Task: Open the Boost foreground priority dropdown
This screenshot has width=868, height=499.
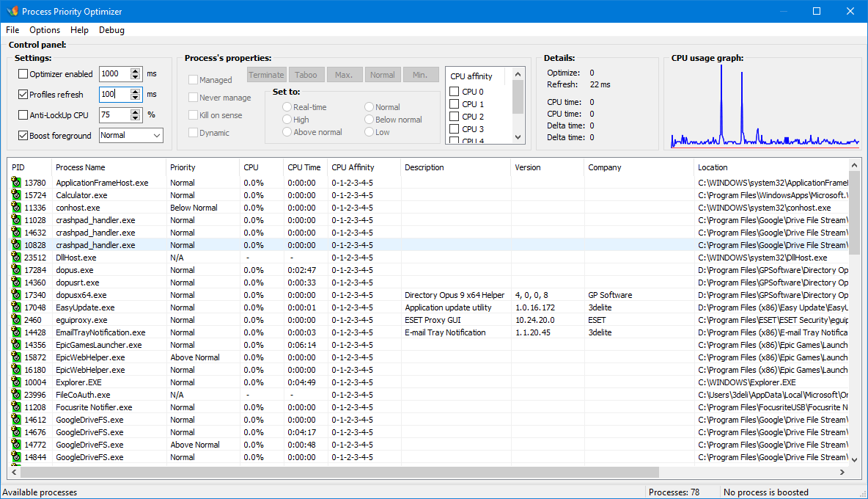Action: pos(157,135)
